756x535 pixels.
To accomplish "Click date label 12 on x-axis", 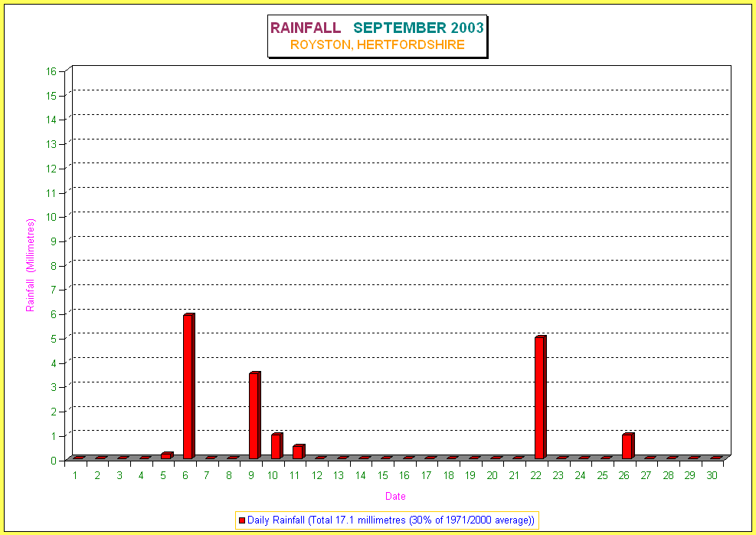I will pos(317,476).
